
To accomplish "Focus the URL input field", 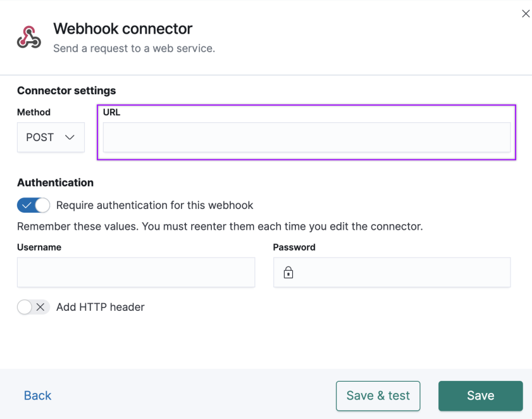I will 307,137.
